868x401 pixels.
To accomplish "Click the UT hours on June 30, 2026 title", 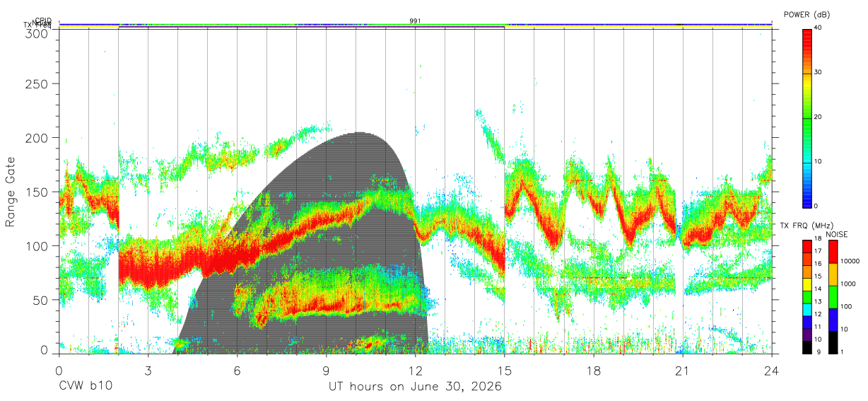I will [416, 387].
